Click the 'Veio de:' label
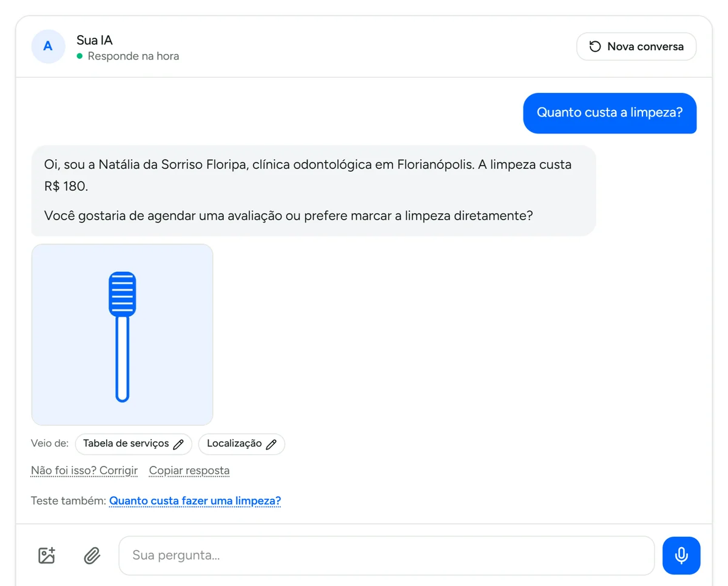Screen dimensions: 728x586 coord(50,443)
